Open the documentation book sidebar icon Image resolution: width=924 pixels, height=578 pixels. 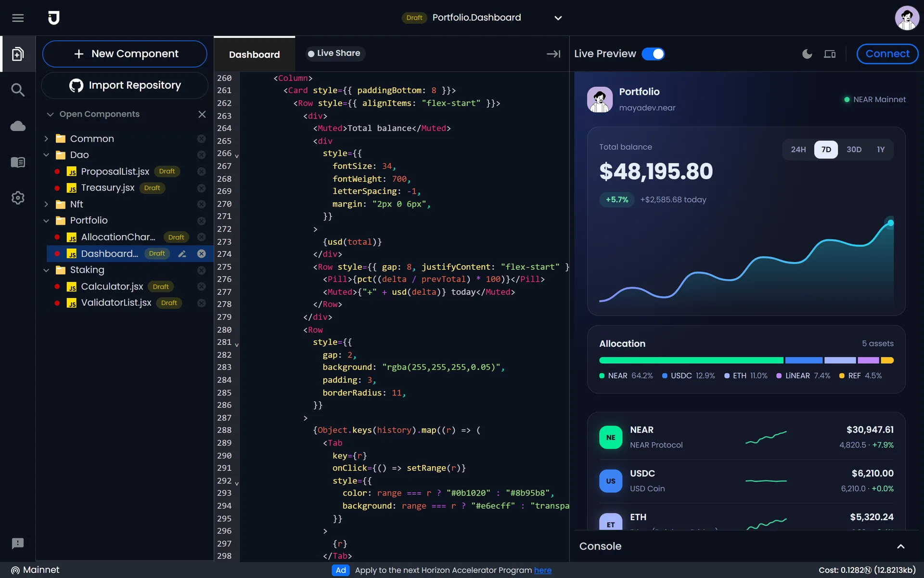click(x=18, y=162)
